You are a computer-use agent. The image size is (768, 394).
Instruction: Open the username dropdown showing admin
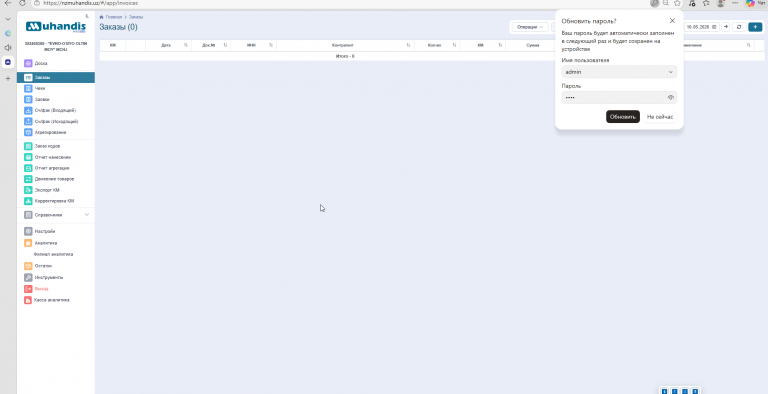[x=619, y=72]
